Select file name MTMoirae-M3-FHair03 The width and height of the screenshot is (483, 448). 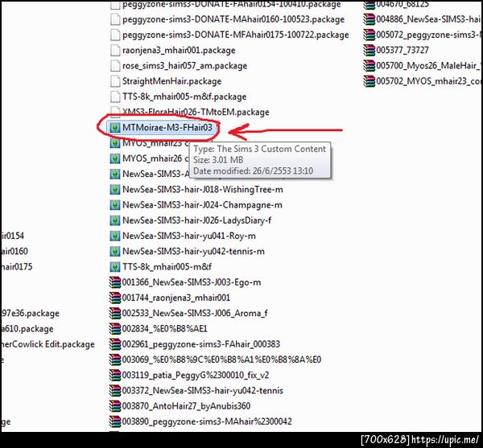167,127
